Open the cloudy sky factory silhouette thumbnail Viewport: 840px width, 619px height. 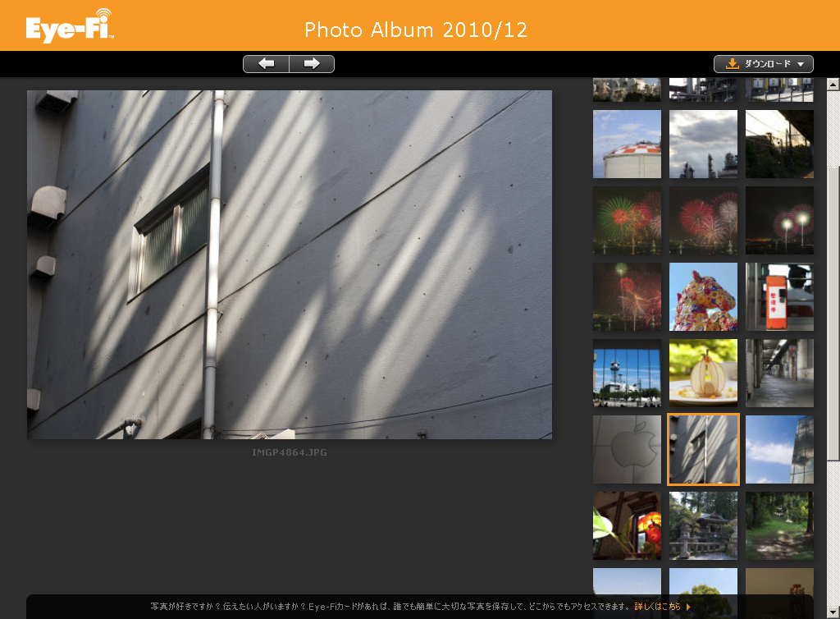coord(703,144)
